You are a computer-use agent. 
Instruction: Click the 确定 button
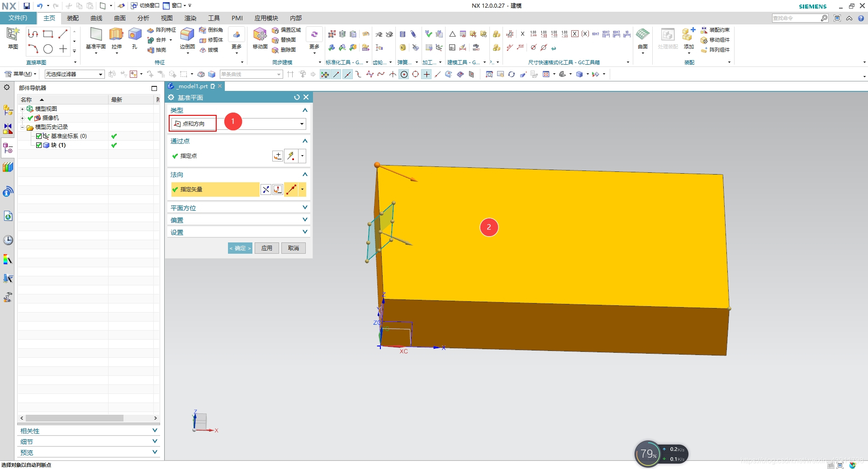click(240, 248)
